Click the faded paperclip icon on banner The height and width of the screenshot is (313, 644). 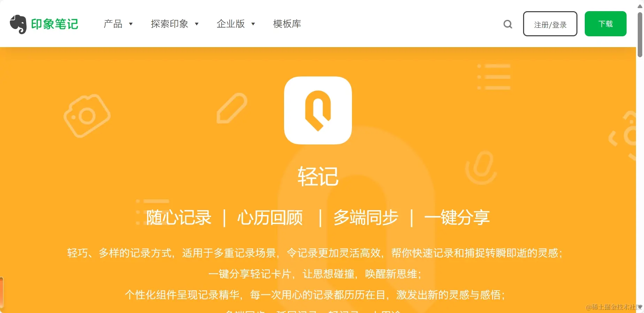tap(481, 167)
